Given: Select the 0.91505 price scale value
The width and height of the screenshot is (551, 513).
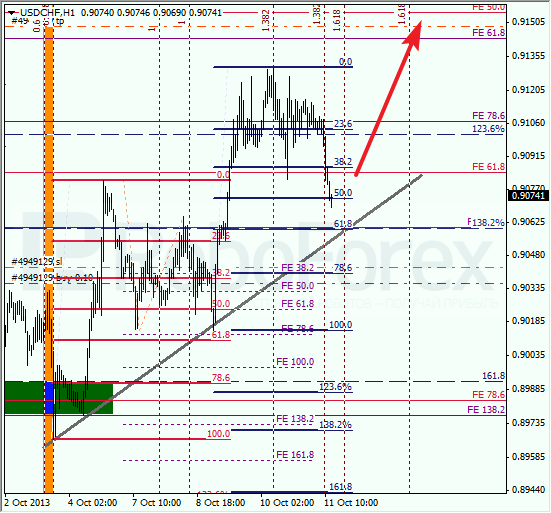Looking at the screenshot, I should [x=528, y=22].
